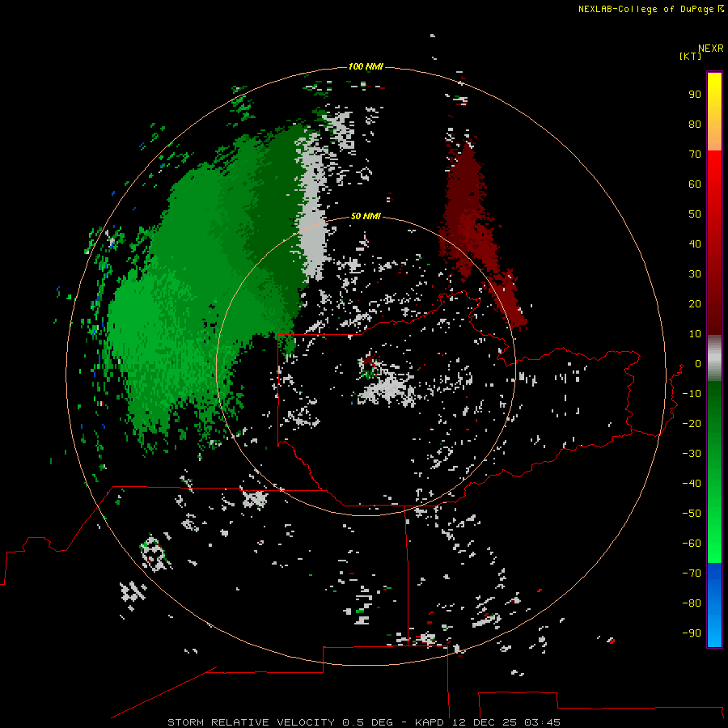Click the 50 NMI range ring label
The width and height of the screenshot is (728, 728).
[366, 216]
